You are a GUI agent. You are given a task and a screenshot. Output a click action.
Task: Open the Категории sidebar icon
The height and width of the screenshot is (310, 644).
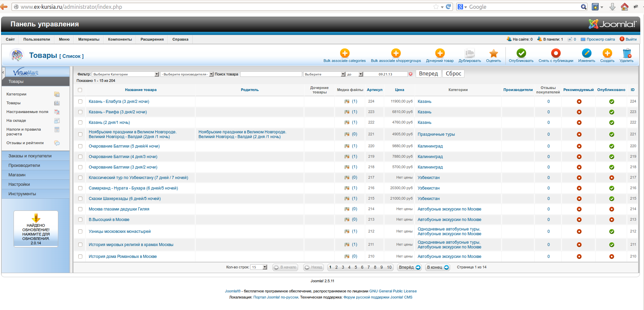57,94
